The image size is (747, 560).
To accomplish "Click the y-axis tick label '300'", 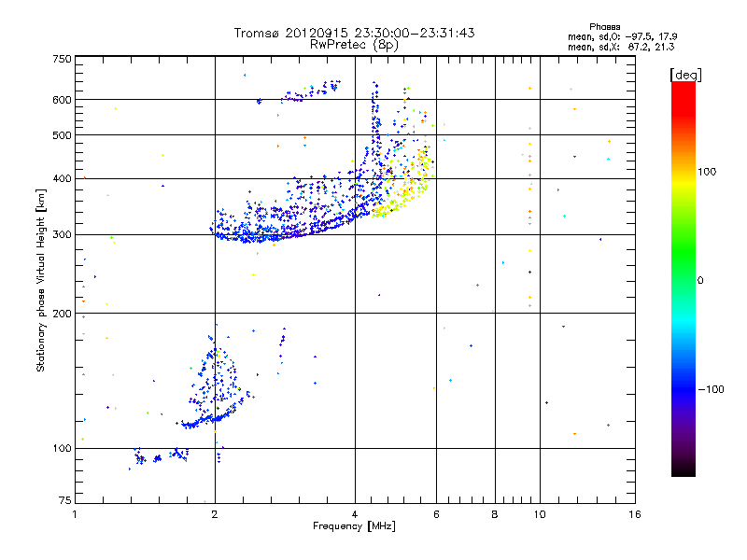I will pyautogui.click(x=62, y=235).
